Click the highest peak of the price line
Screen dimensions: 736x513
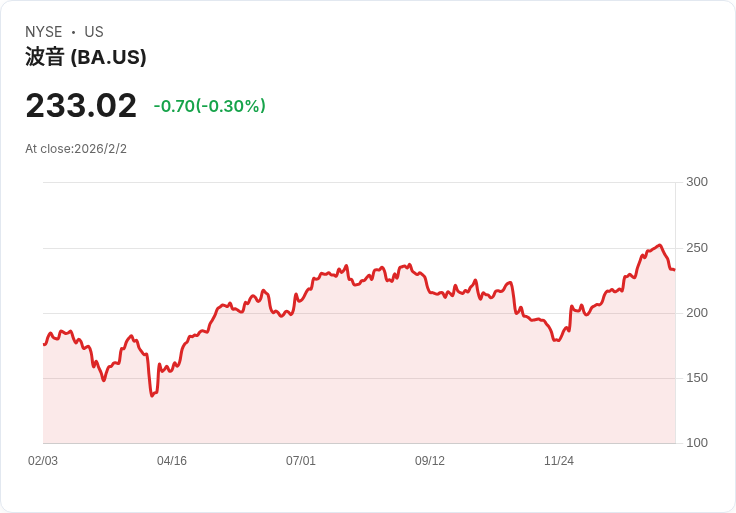[659, 245]
